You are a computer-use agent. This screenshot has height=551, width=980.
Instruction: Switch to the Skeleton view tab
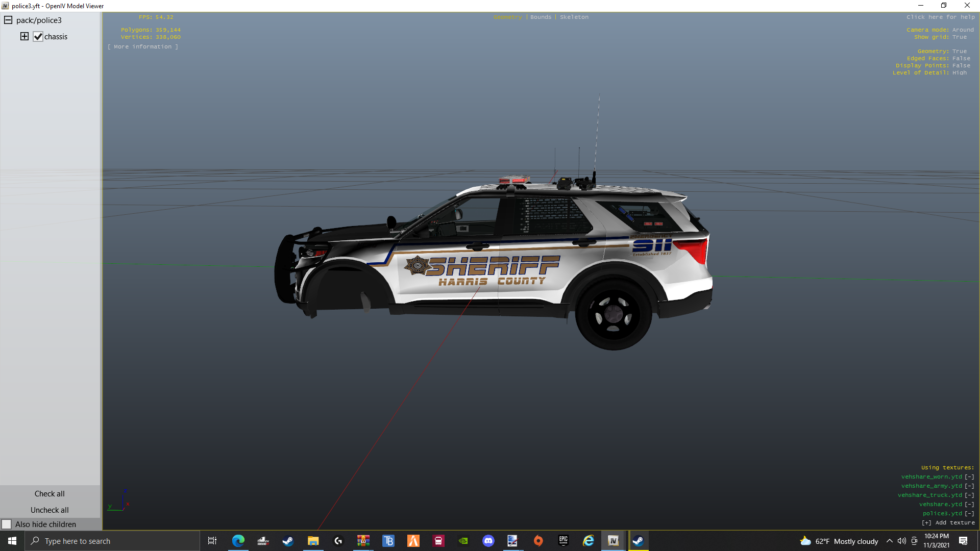tap(574, 17)
